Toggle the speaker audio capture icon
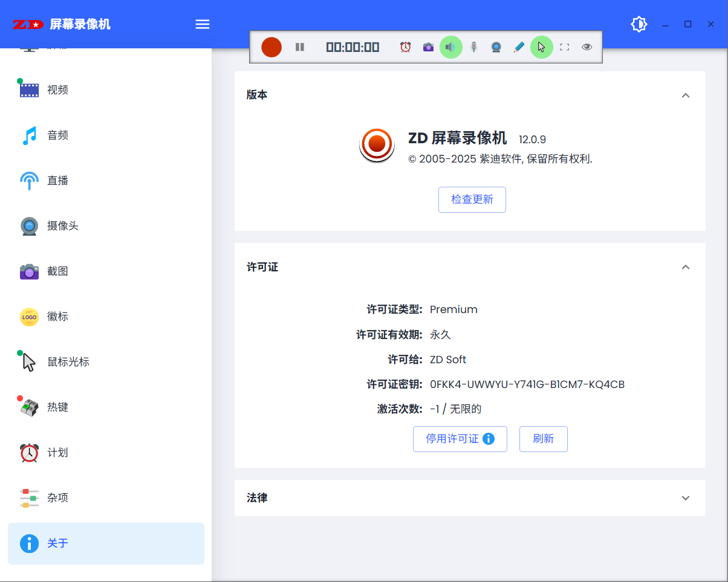 click(x=450, y=47)
